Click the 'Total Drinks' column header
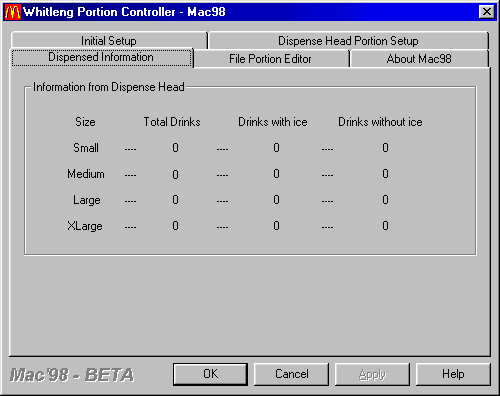500x396 pixels. click(172, 122)
